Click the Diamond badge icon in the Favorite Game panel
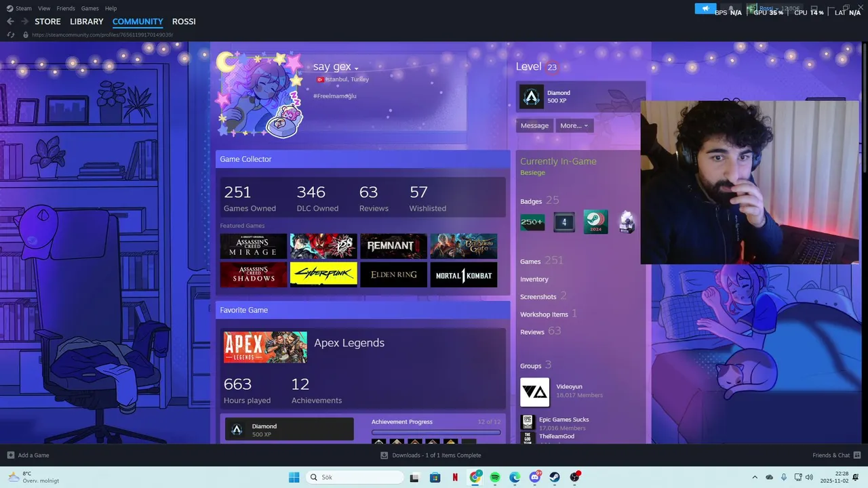The height and width of the screenshot is (488, 868). pos(237,429)
